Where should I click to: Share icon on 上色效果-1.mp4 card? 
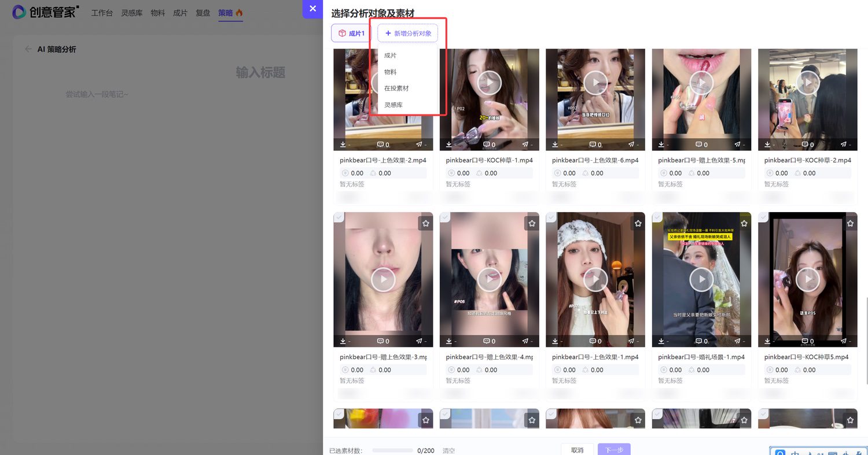tap(632, 341)
